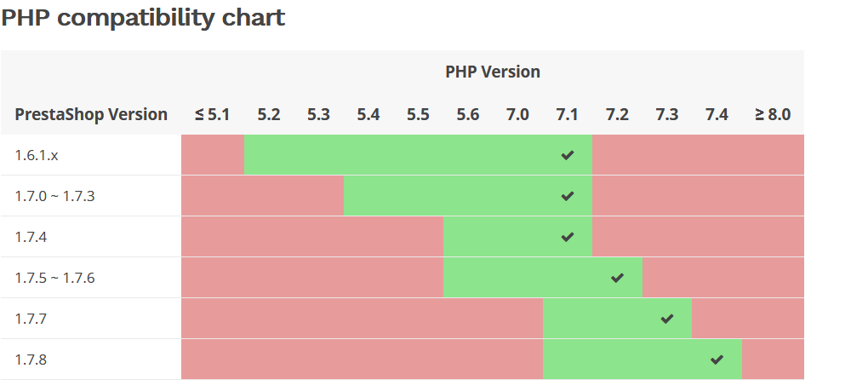
Task: Click the checkmark in the 1.7.5 ~ 1.7.6 row
Action: pyautogui.click(x=618, y=278)
